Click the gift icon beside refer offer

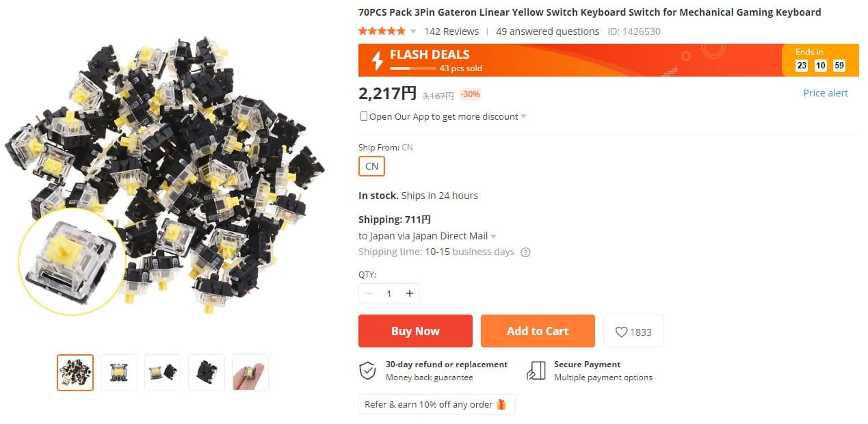tap(501, 404)
